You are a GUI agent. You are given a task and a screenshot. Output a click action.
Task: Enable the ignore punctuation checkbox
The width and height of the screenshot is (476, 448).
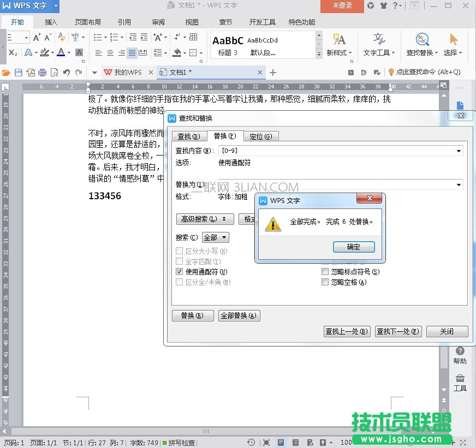(325, 272)
